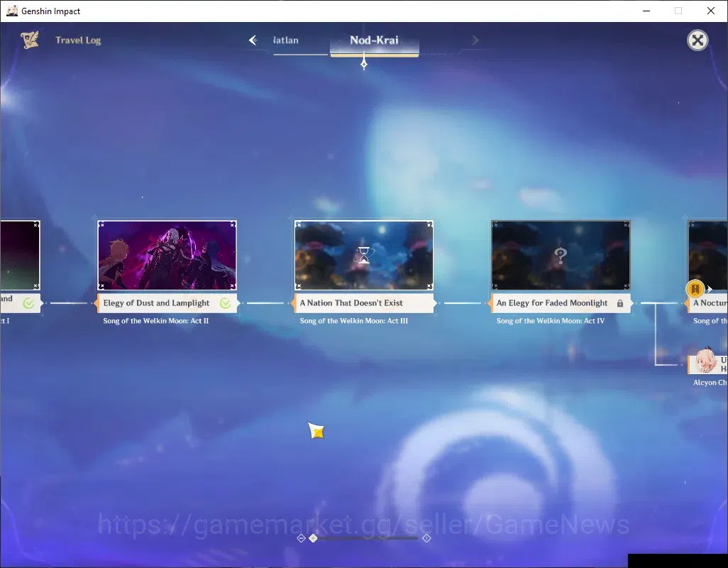Click the Genshin Impact app icon in the title bar
This screenshot has width=728, height=568.
tap(11, 11)
